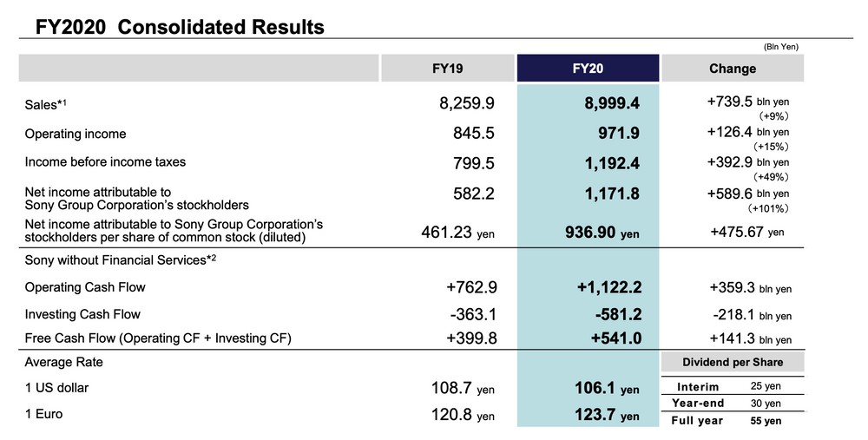Click the Dividend per Share header
Image resolution: width=868 pixels, height=440 pixels.
(x=732, y=362)
